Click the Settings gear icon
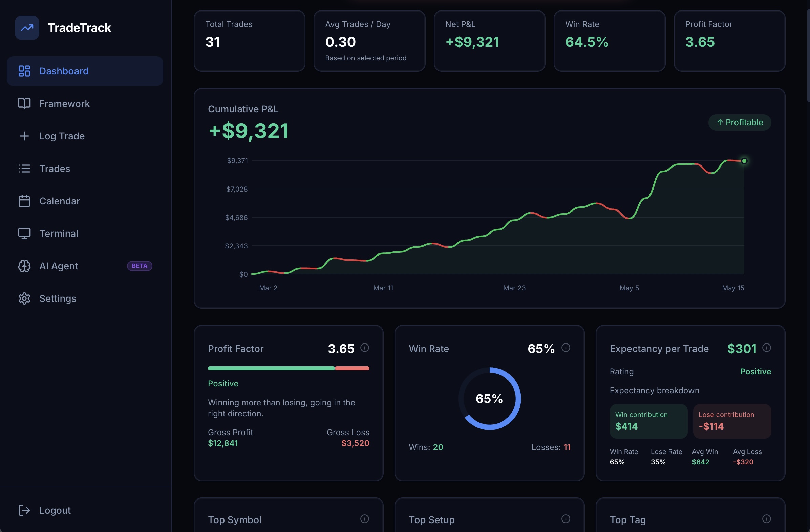Screen dimensions: 810x532 pos(24,298)
